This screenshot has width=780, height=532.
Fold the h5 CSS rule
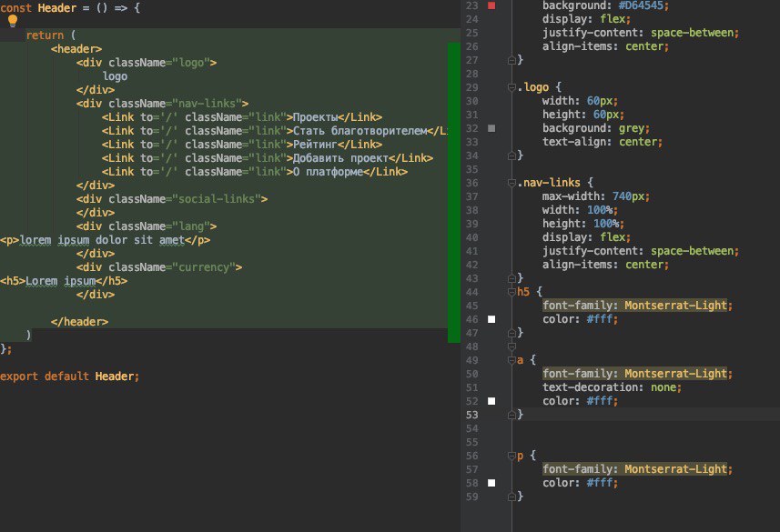512,292
